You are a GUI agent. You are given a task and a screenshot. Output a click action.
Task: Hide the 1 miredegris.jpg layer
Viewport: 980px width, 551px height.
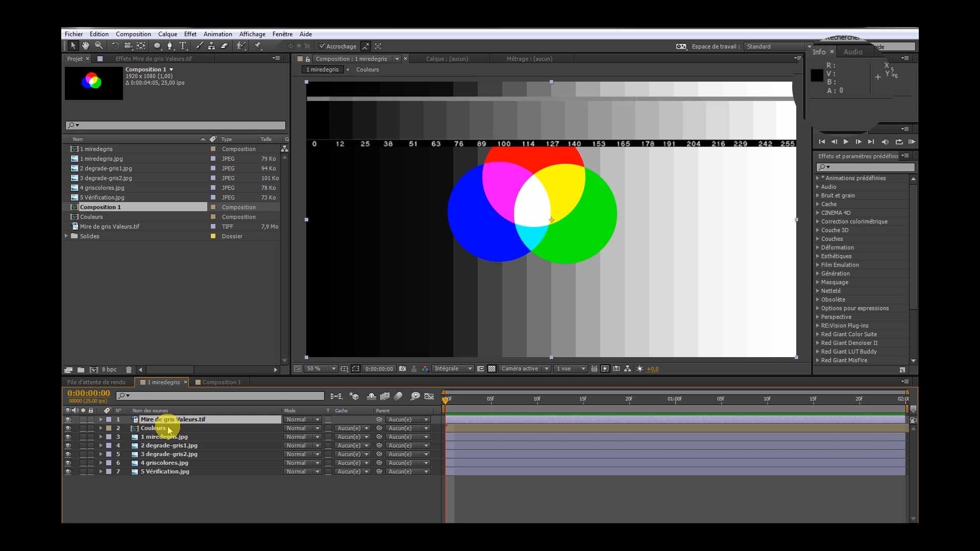pyautogui.click(x=68, y=437)
